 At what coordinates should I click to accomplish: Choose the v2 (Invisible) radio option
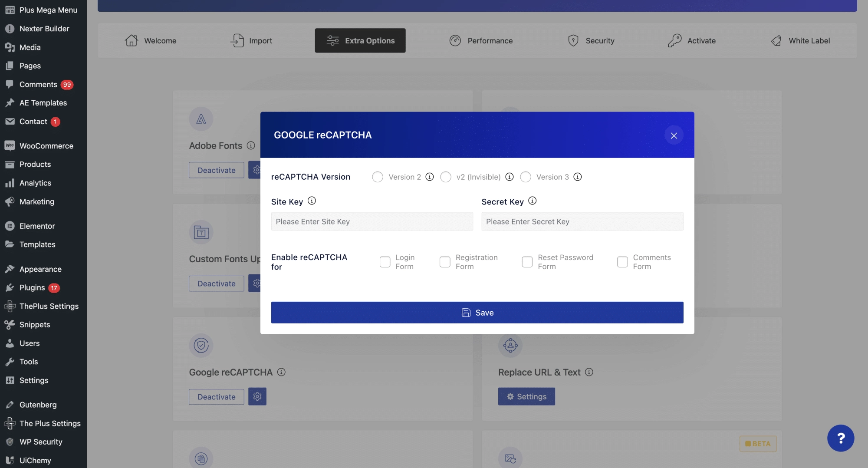click(445, 177)
